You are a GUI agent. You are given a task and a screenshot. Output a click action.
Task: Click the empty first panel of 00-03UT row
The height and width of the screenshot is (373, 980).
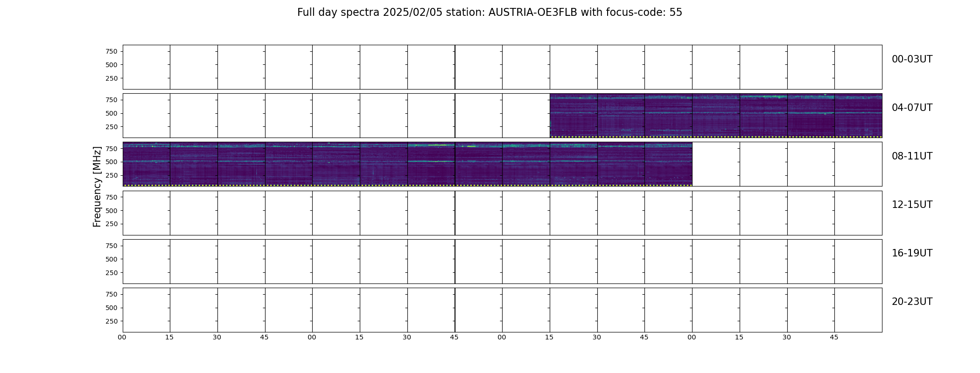tap(146, 67)
